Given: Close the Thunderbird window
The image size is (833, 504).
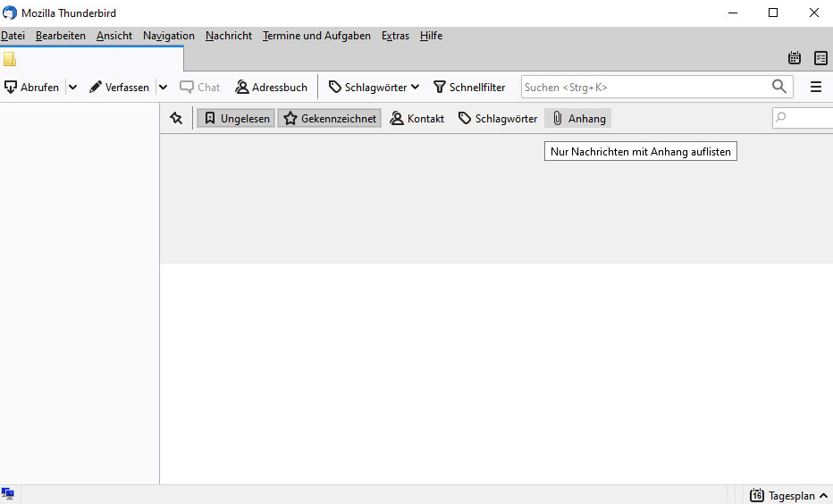Looking at the screenshot, I should tap(814, 13).
